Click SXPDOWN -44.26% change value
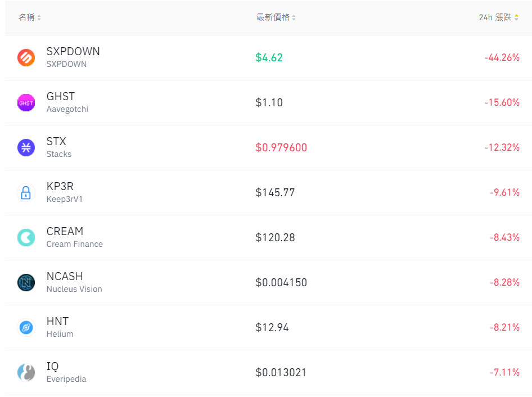This screenshot has height=397, width=532. [502, 58]
